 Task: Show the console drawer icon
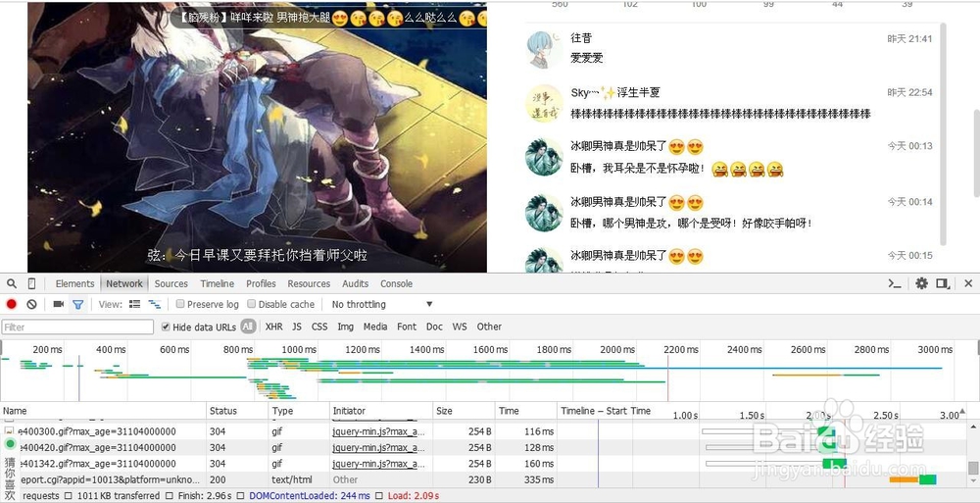click(895, 283)
